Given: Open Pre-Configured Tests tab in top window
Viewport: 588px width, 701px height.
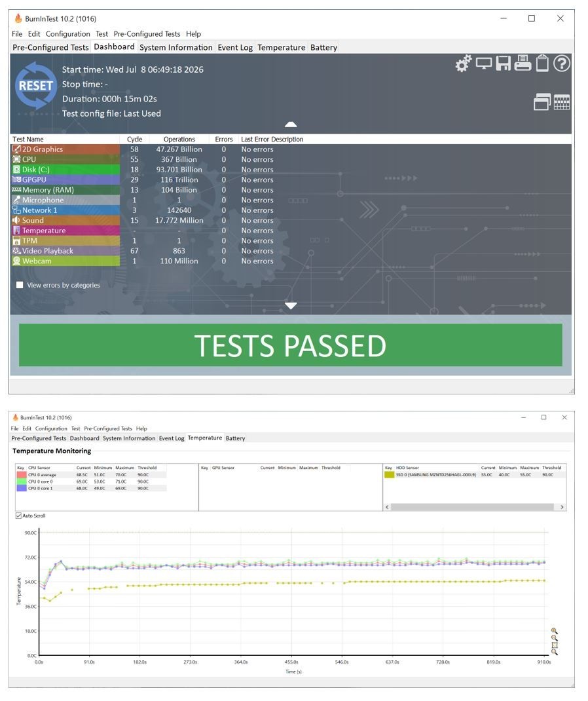Looking at the screenshot, I should coord(50,47).
